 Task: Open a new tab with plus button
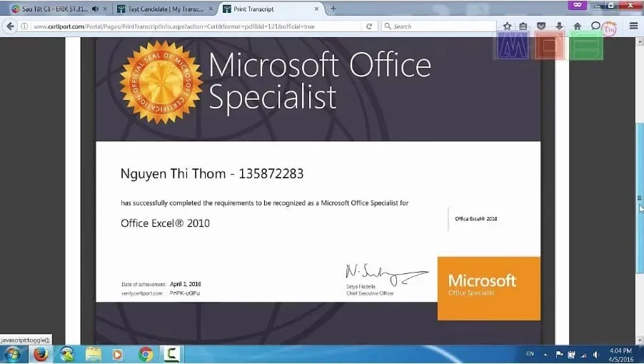(x=333, y=9)
